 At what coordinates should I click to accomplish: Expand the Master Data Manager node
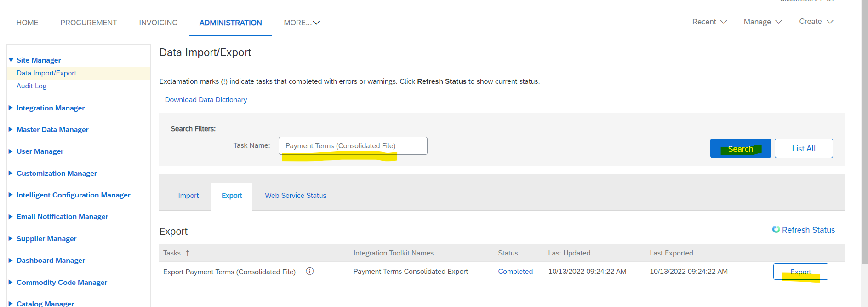point(11,130)
